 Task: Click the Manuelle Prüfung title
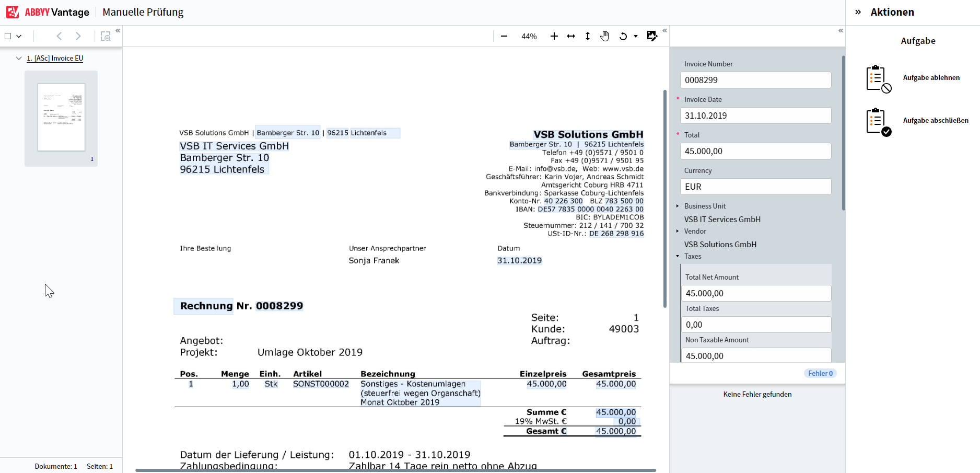point(143,12)
